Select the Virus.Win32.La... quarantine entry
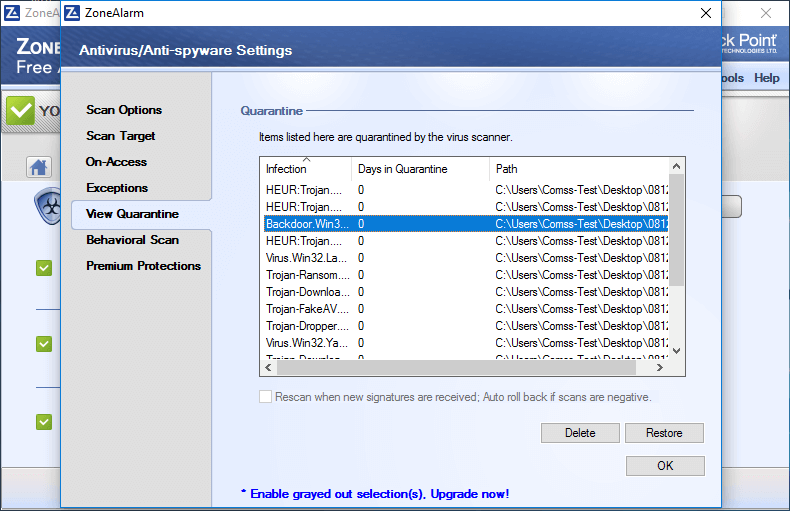Image resolution: width=790 pixels, height=511 pixels. point(465,258)
